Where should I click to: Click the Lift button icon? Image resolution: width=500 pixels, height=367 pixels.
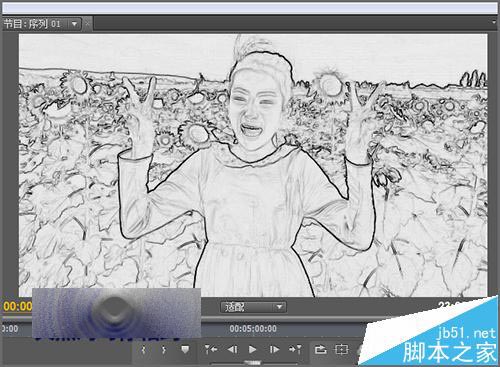(x=320, y=349)
